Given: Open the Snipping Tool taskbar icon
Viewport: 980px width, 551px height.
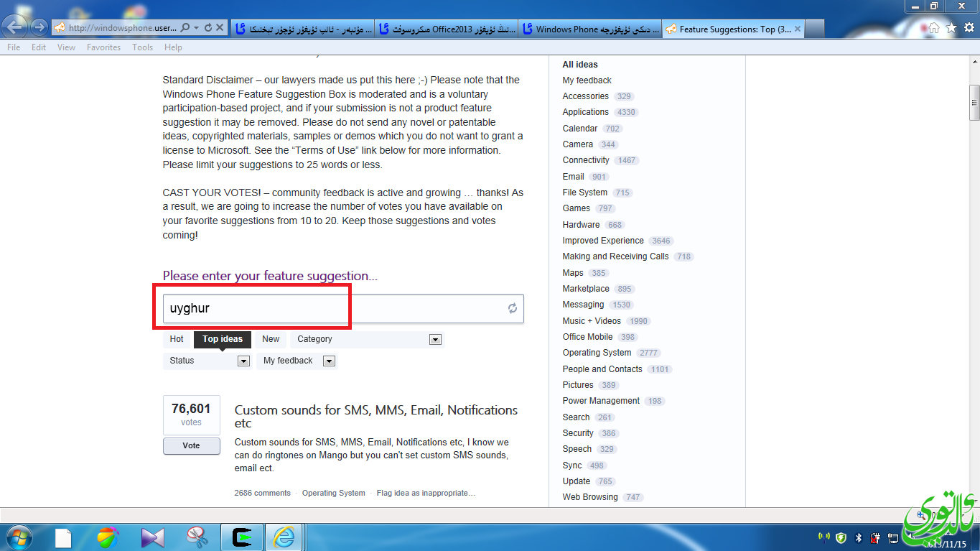Looking at the screenshot, I should coord(196,537).
